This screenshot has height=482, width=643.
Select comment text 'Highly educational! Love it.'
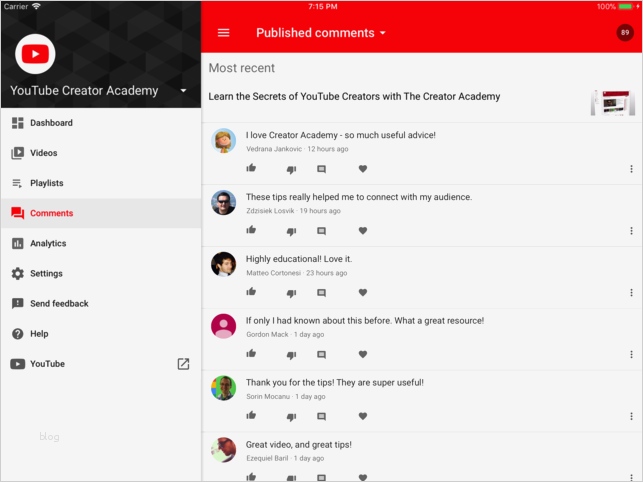pos(299,259)
